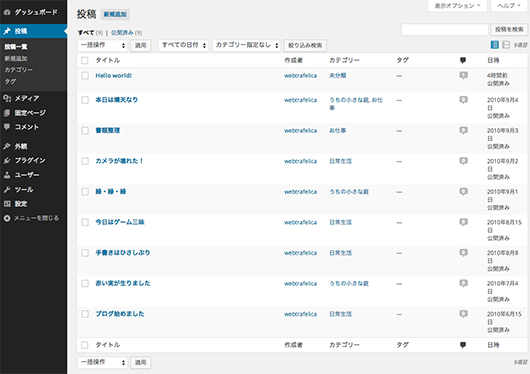Click comment bubble for Hello world! post
Screen dimensions: 530x374
pyautogui.click(x=463, y=75)
